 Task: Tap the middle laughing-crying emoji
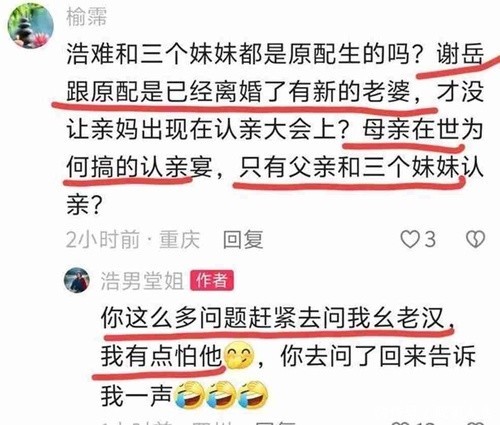click(220, 394)
